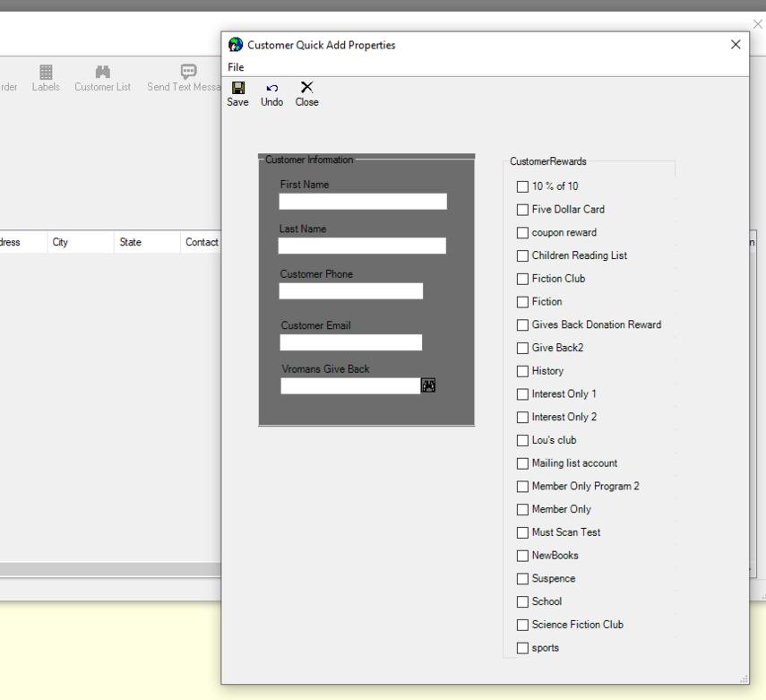Click the Vromans Give Back search binoculars icon
766x700 pixels.
(x=428, y=385)
